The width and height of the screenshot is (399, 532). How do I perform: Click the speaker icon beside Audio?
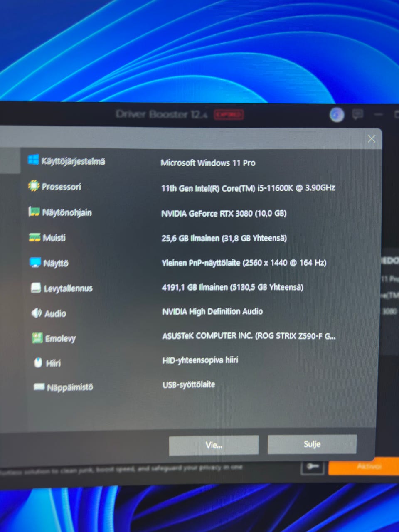37,313
